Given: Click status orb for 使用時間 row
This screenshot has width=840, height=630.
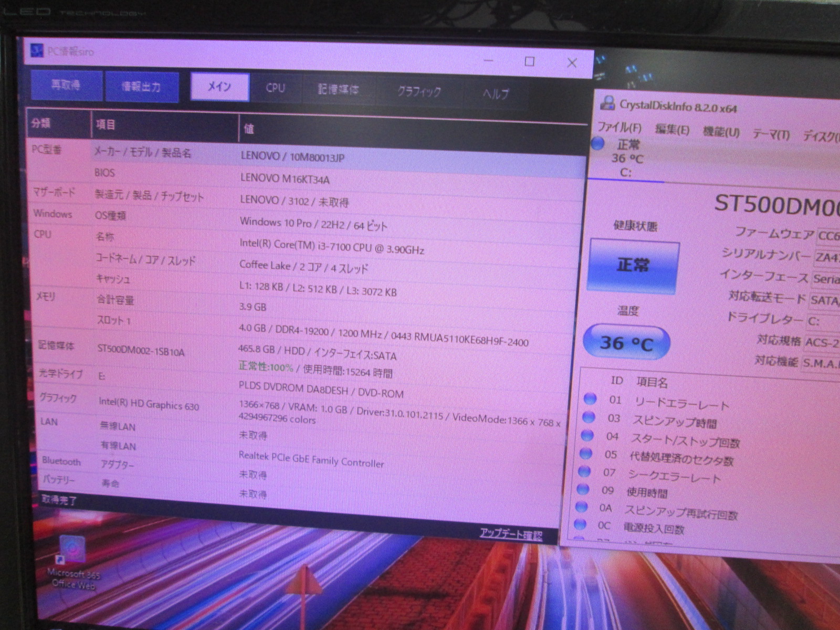Looking at the screenshot, I should [x=583, y=489].
